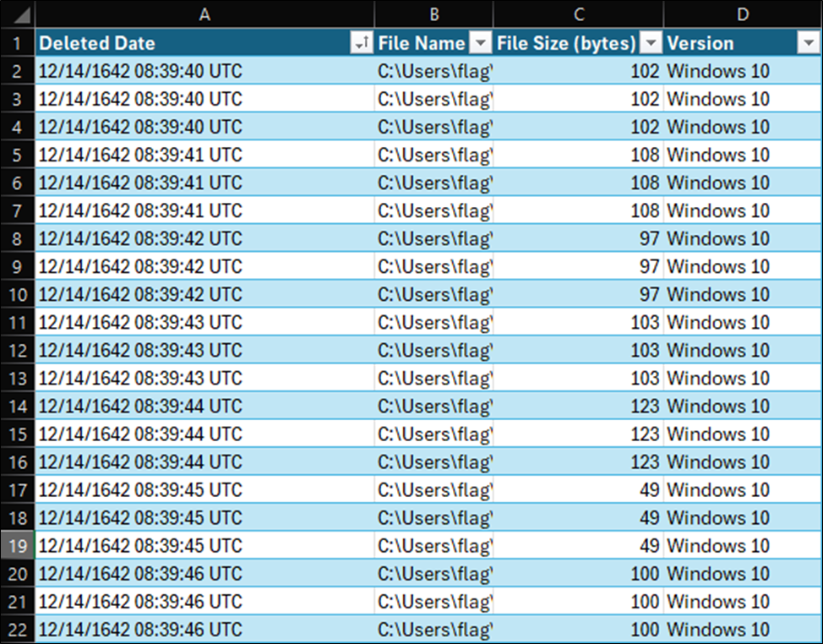
Task: Select row 8 header
Action: click(17, 239)
